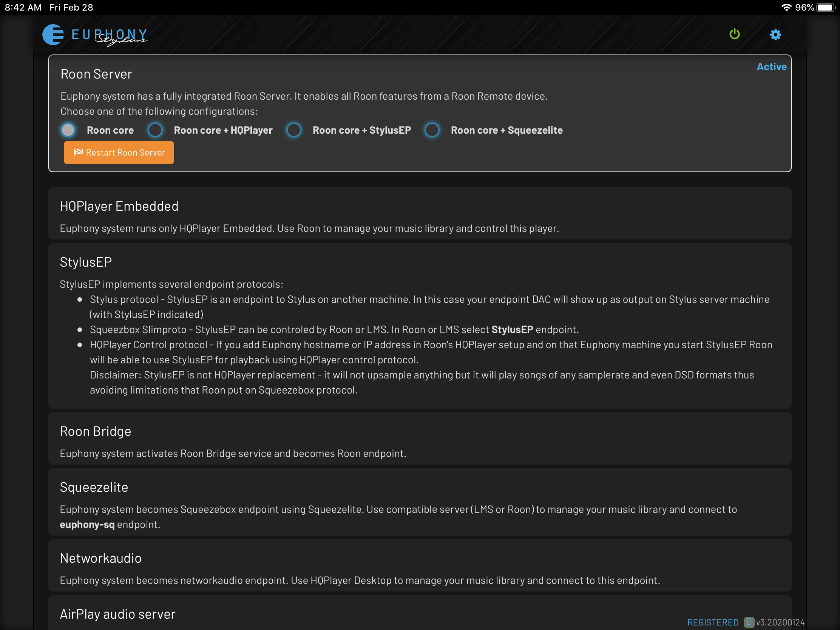840x630 pixels.
Task: Activate the Roon Bridge card
Action: (x=420, y=439)
